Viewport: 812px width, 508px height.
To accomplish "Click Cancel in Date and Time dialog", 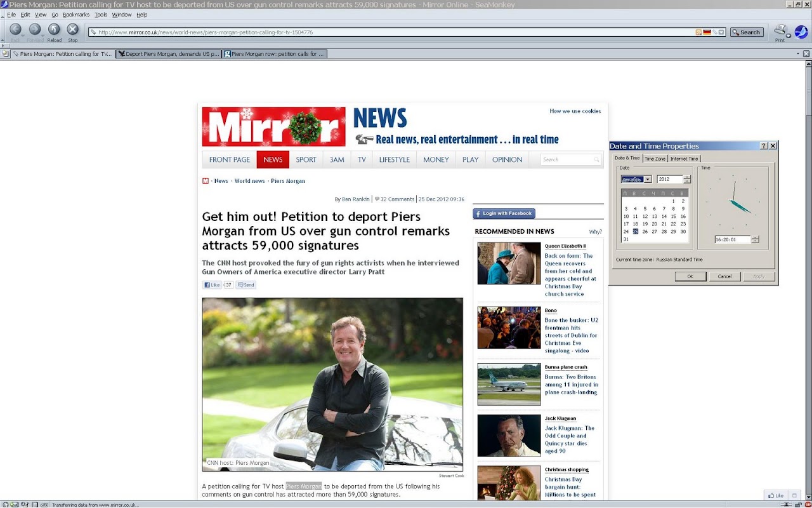I will [724, 276].
